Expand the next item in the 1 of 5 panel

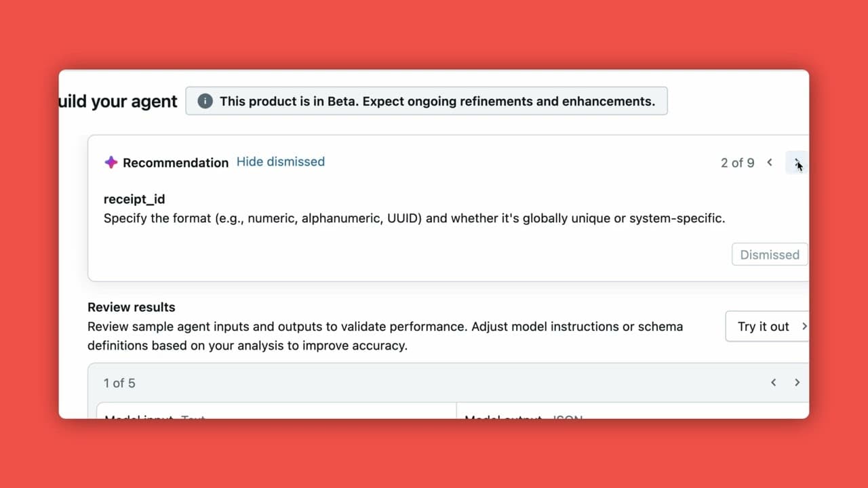point(797,382)
